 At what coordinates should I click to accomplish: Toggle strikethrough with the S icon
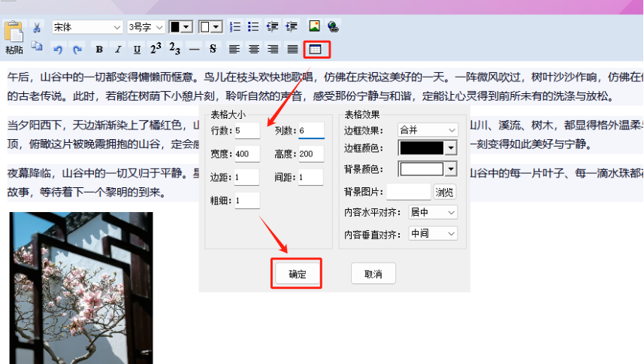coord(213,49)
